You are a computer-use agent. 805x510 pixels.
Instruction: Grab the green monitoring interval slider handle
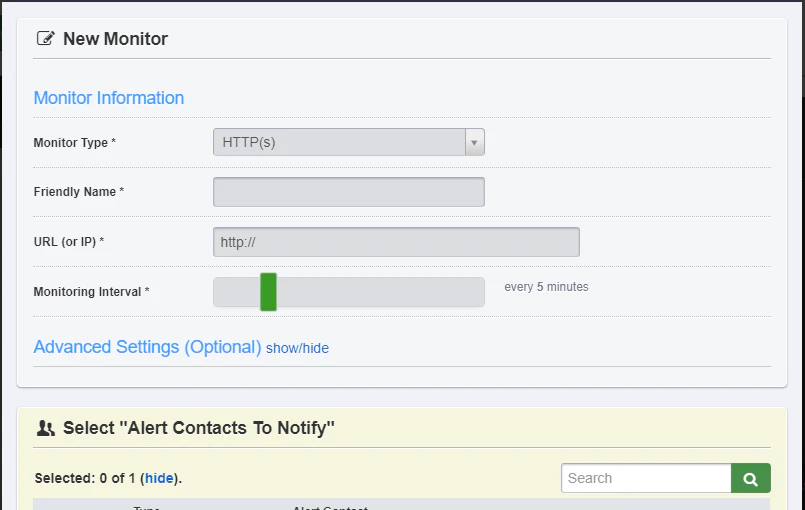[269, 292]
